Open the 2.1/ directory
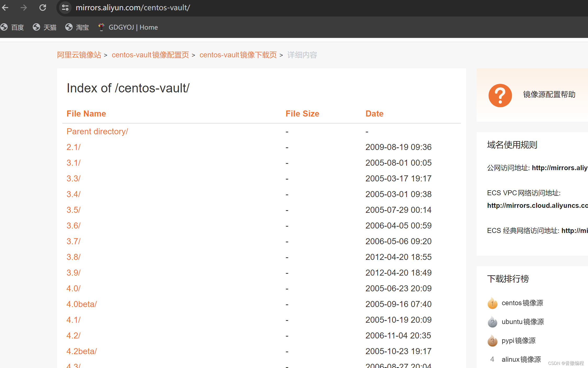Image resolution: width=588 pixels, height=368 pixels. click(x=73, y=147)
